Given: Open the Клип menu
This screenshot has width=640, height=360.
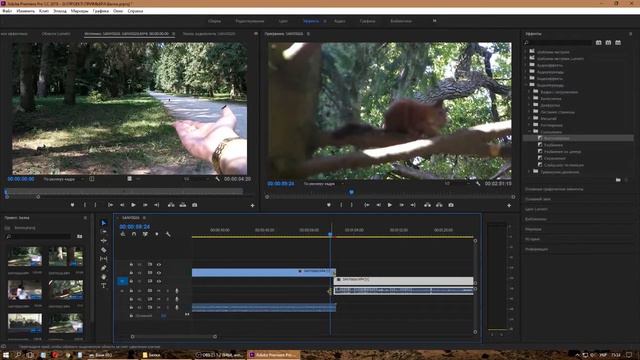Looking at the screenshot, I should (44, 11).
